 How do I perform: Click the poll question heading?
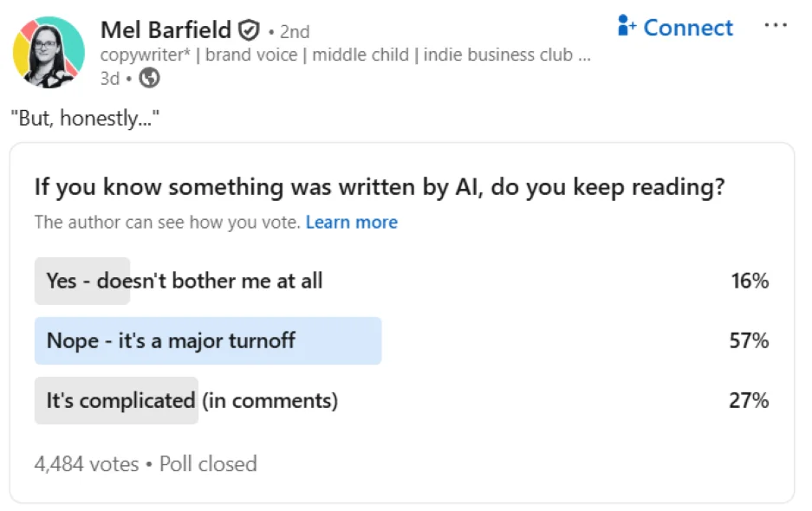pos(380,187)
